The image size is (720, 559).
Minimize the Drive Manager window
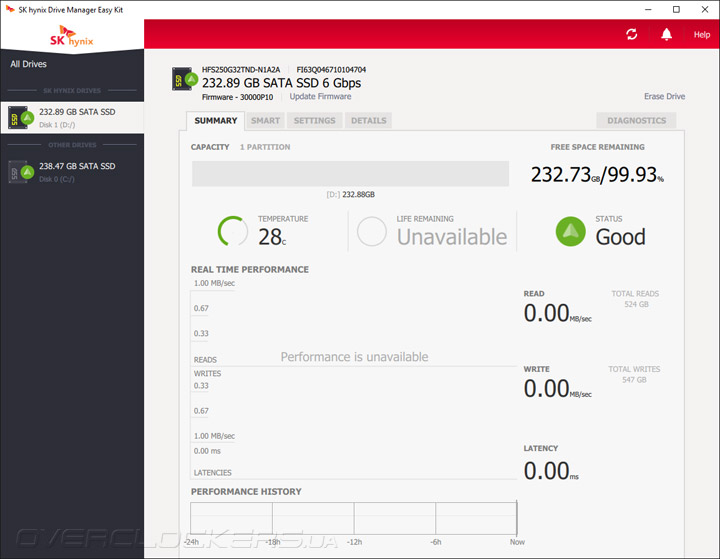pos(648,9)
